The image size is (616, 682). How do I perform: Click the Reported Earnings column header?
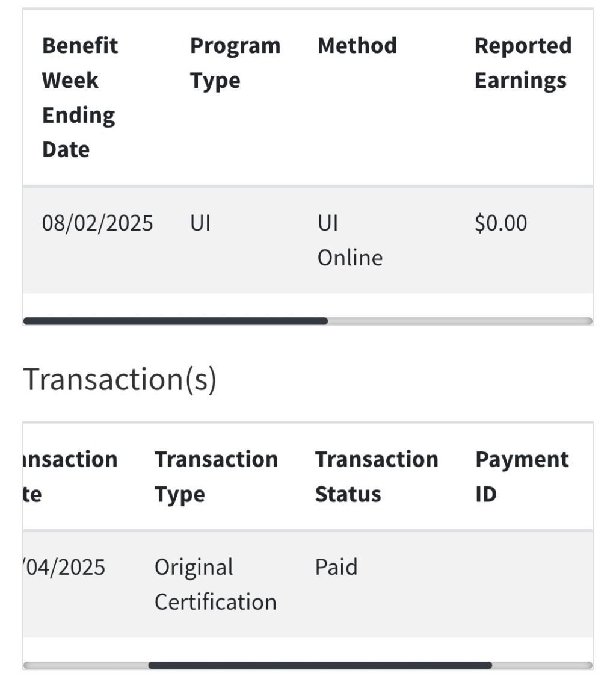[x=522, y=63]
